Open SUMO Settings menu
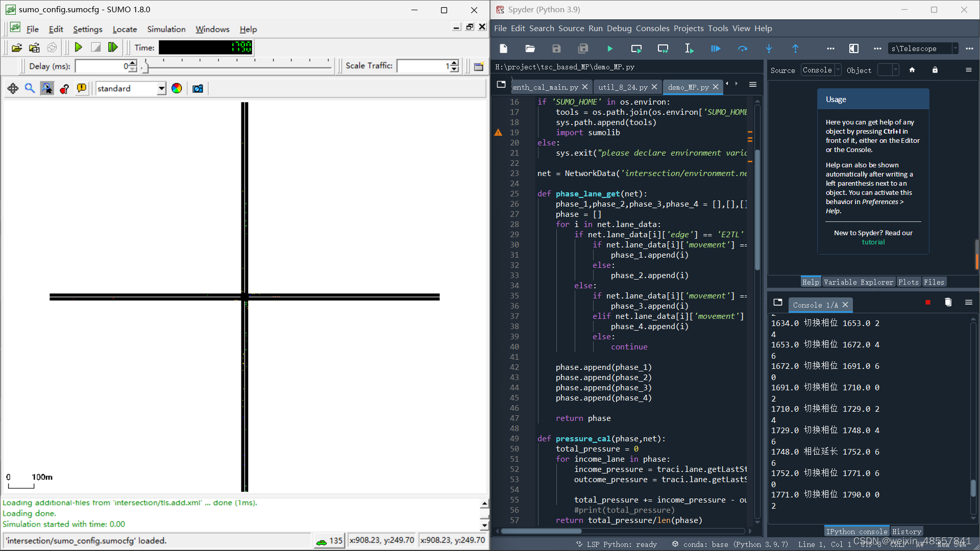 (87, 29)
